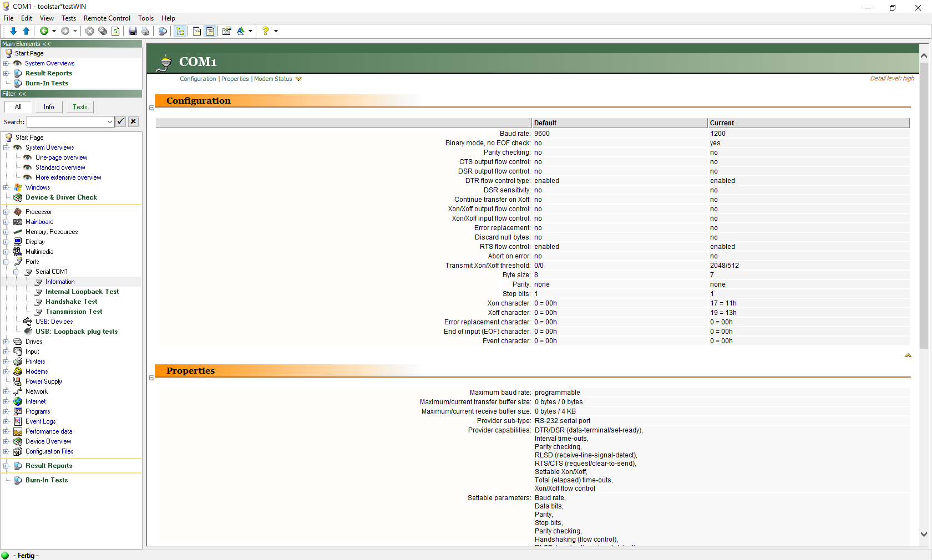Collapse the Serial COM1 tree node

16,272
